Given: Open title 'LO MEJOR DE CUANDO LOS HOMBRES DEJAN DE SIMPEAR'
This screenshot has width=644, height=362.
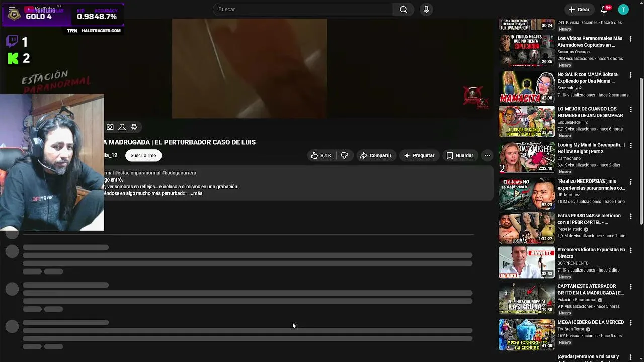Looking at the screenshot, I should 590,112.
